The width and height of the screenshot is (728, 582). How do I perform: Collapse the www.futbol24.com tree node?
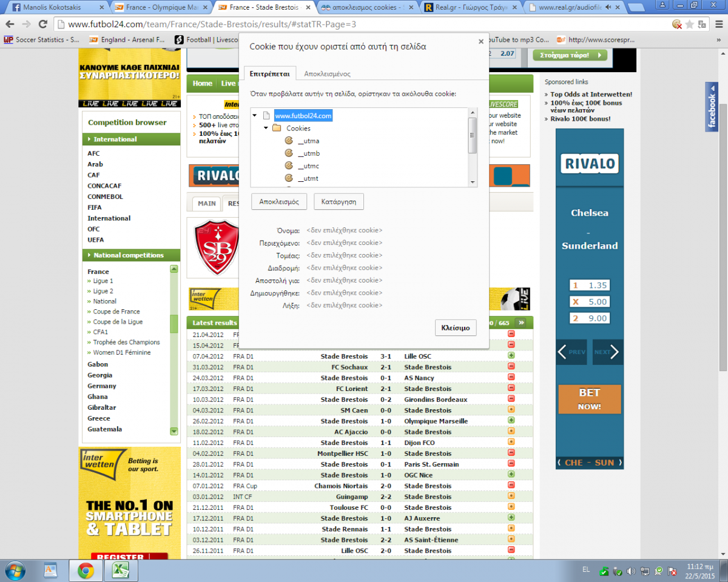tap(256, 116)
